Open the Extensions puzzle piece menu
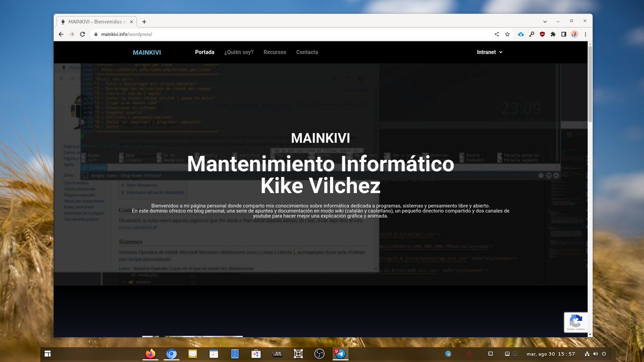The image size is (644, 362). (x=553, y=34)
